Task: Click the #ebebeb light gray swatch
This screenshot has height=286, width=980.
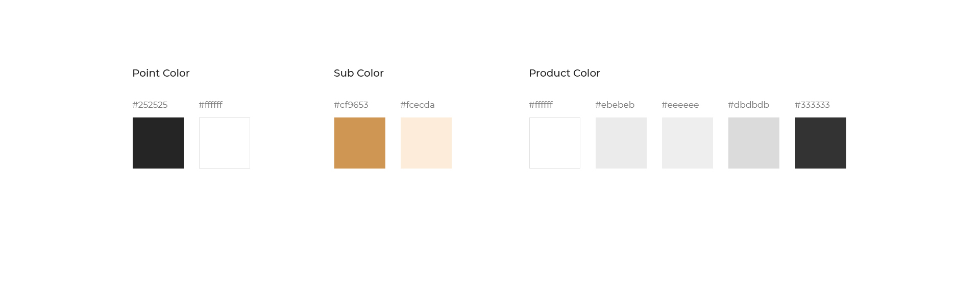Action: coord(621,143)
